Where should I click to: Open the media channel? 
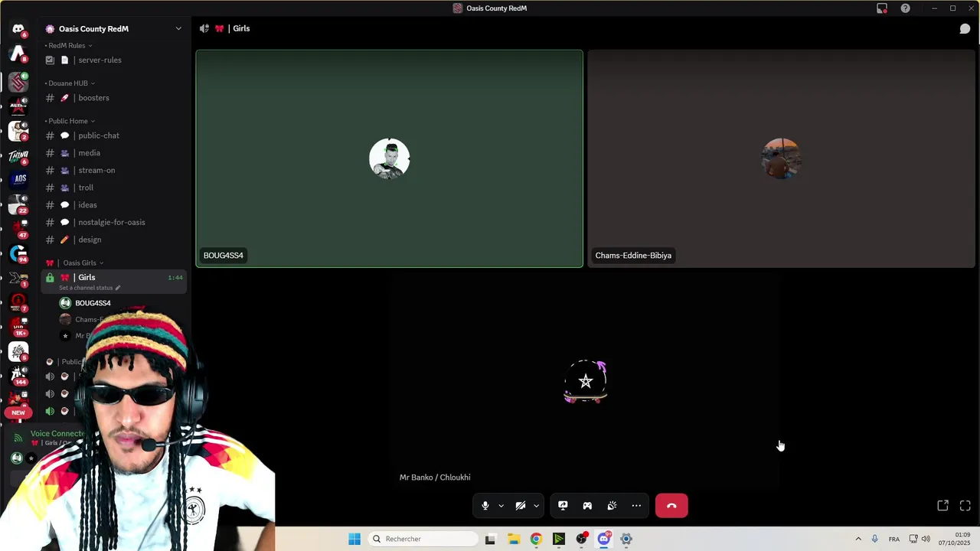click(x=114, y=153)
